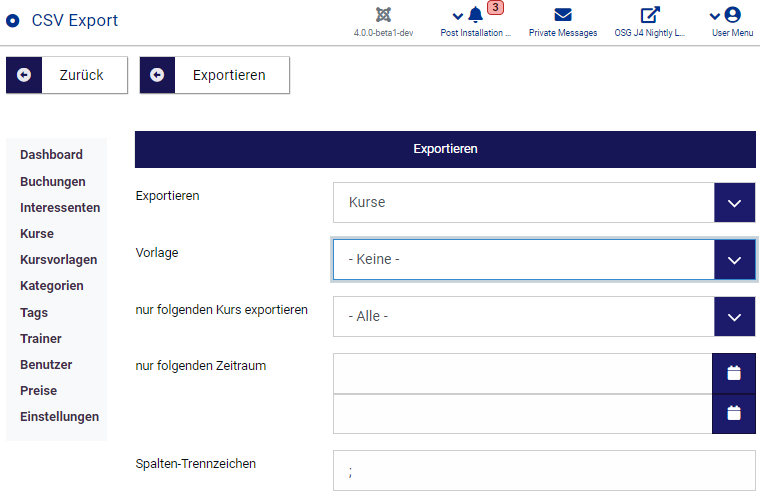Image resolution: width=760 pixels, height=494 pixels.
Task: Open Private Messages envelope icon
Action: (563, 15)
